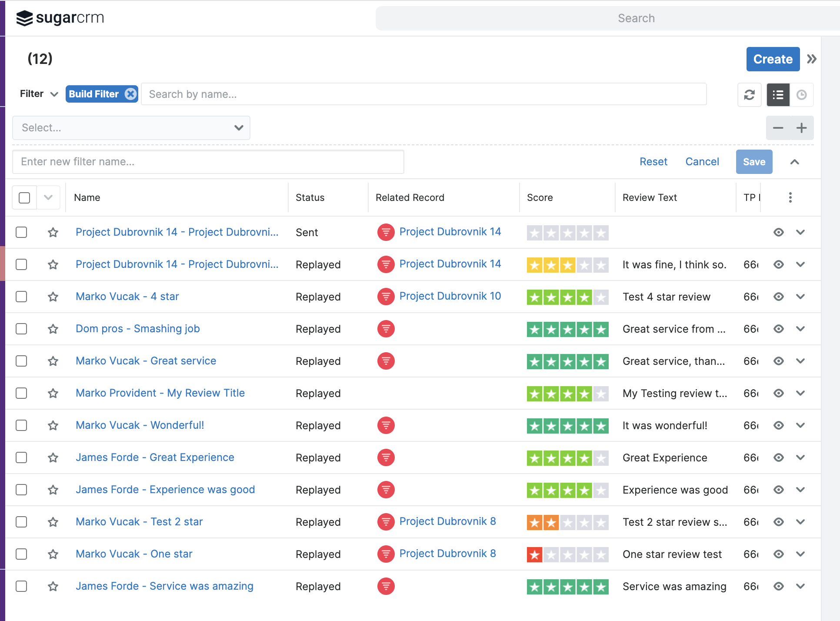Sort by the Score column header
Viewport: 840px width, 621px height.
click(x=540, y=197)
